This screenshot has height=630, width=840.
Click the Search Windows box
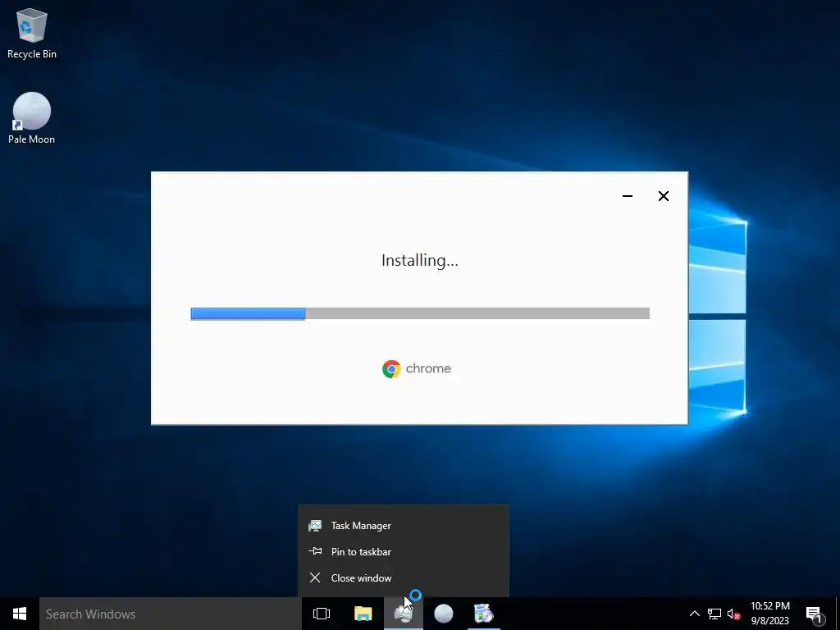tap(171, 614)
